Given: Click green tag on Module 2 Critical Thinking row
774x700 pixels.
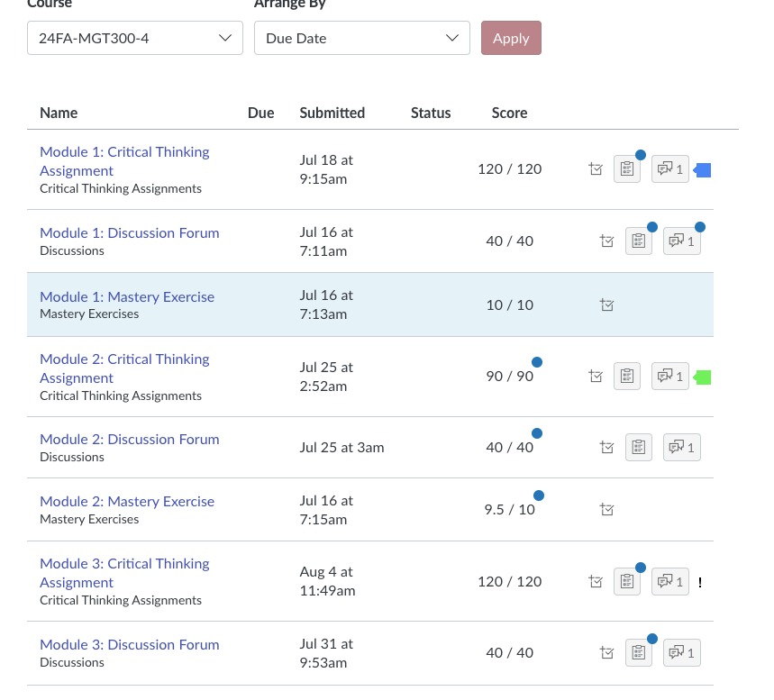Looking at the screenshot, I should coord(703,377).
